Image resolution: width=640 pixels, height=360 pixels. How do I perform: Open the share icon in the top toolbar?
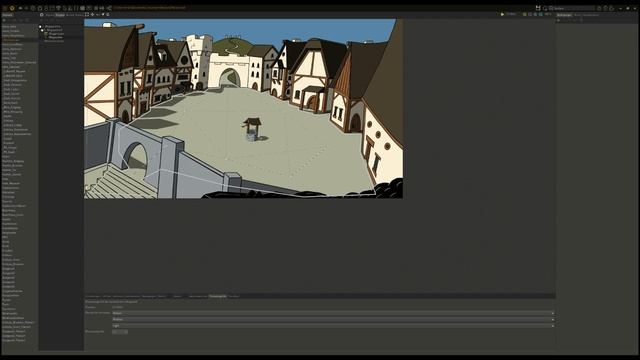pos(109,8)
